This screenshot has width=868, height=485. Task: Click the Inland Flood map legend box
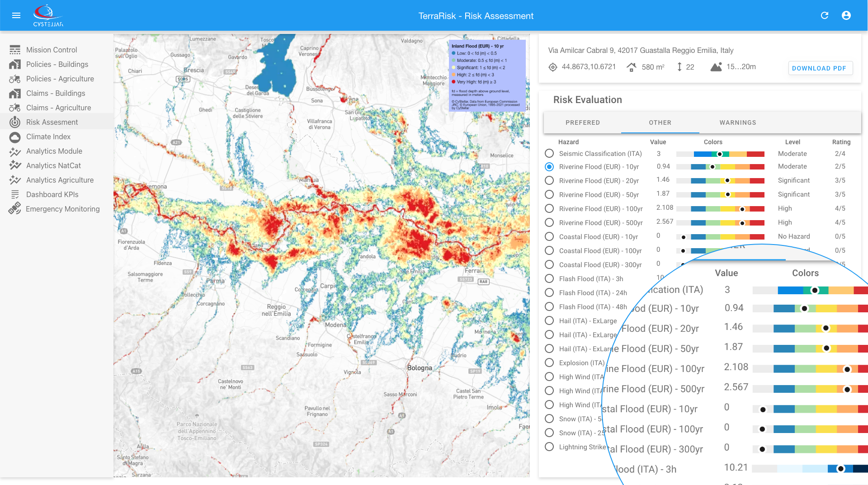click(x=487, y=75)
